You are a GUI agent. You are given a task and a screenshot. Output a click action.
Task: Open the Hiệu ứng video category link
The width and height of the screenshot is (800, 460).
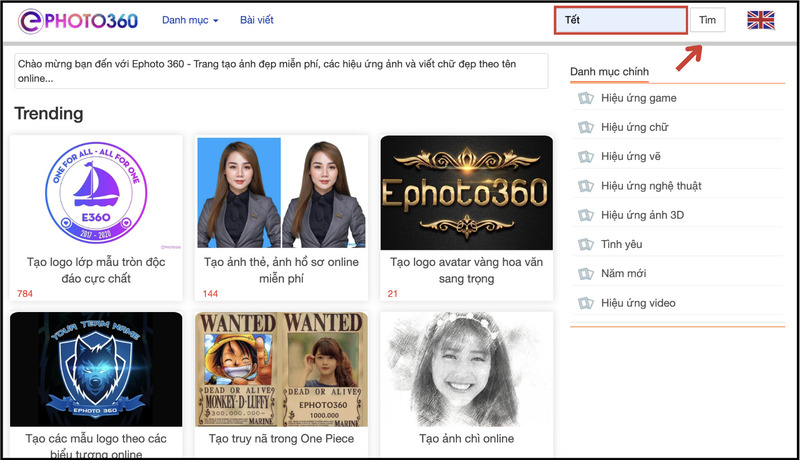638,303
